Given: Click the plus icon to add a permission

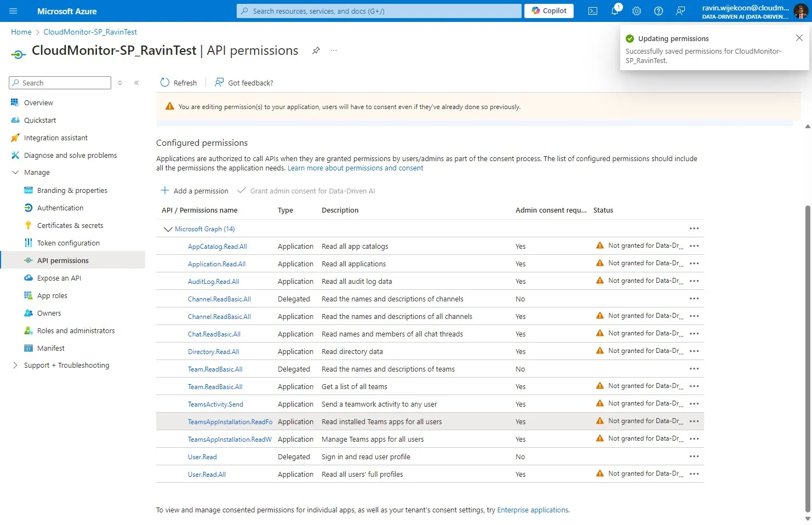Looking at the screenshot, I should (165, 190).
